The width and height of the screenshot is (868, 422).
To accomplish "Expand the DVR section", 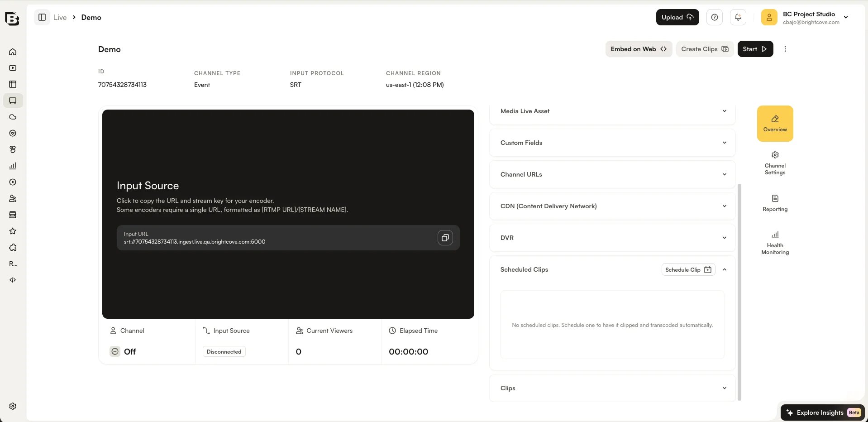I will pyautogui.click(x=612, y=238).
